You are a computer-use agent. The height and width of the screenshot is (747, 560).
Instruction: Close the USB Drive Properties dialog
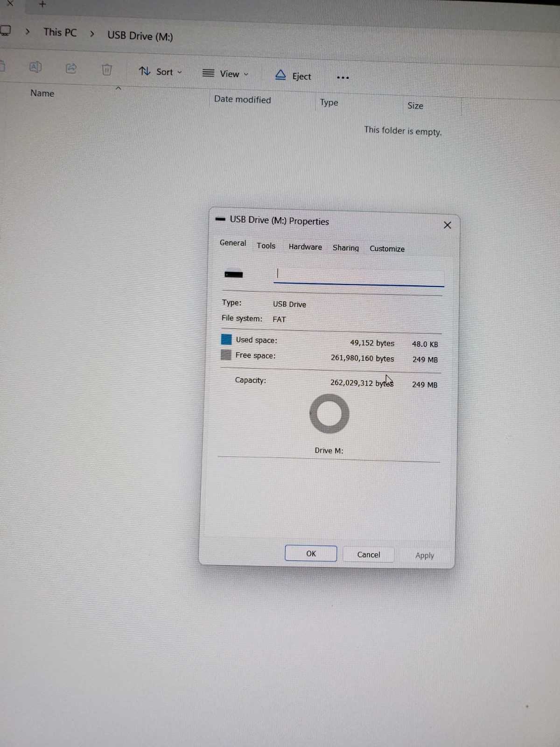point(448,225)
